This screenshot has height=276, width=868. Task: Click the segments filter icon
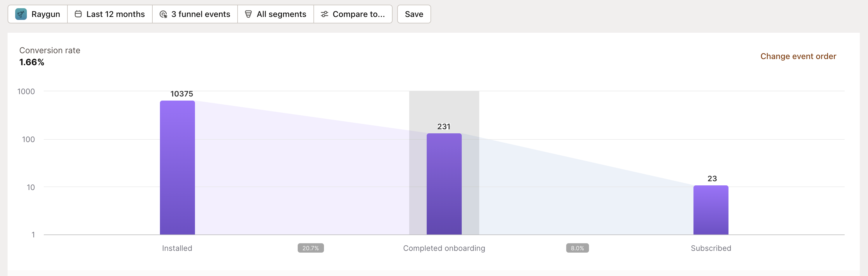[248, 14]
